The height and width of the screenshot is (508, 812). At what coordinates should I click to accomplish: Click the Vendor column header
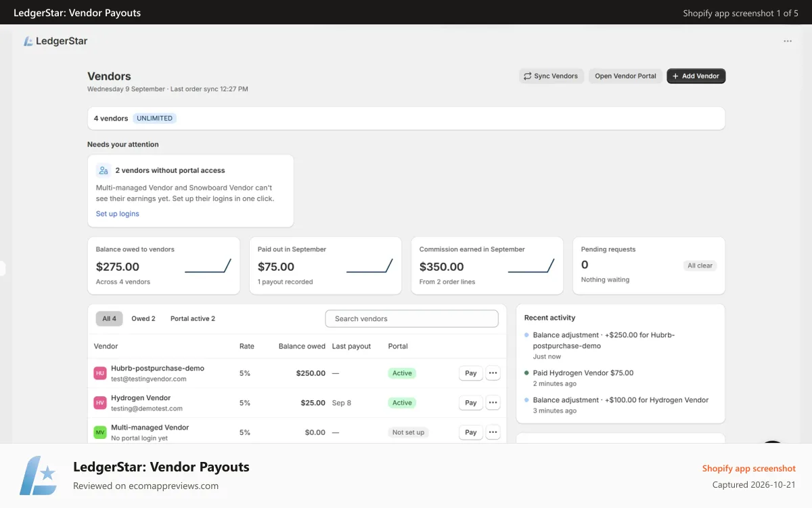(x=106, y=346)
